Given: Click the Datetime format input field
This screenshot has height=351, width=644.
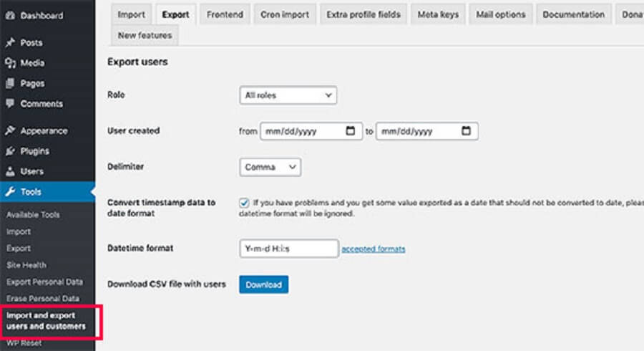Looking at the screenshot, I should coord(289,249).
